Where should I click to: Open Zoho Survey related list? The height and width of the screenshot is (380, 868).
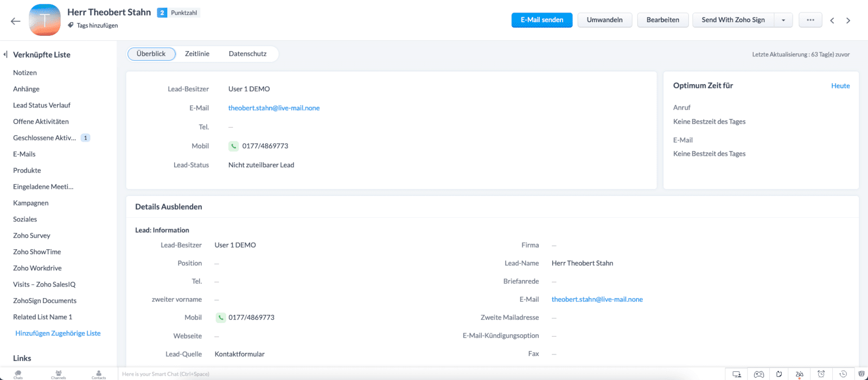31,236
